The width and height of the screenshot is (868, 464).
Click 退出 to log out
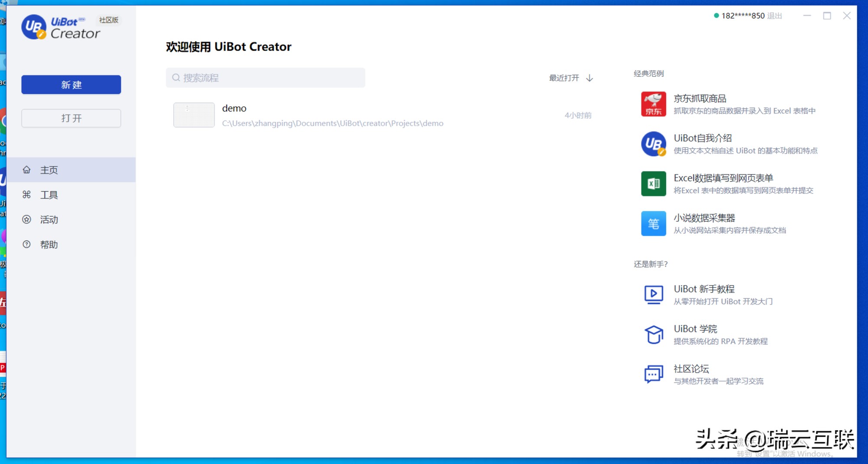774,16
